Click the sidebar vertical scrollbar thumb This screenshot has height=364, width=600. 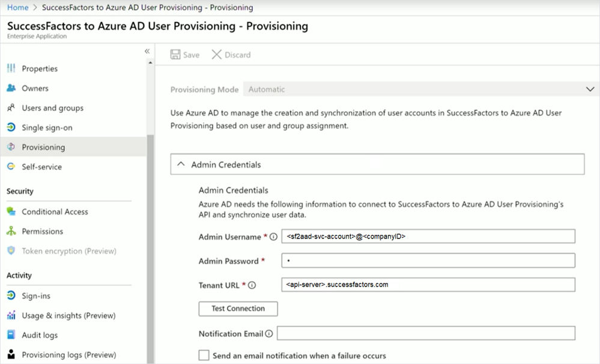[150, 249]
